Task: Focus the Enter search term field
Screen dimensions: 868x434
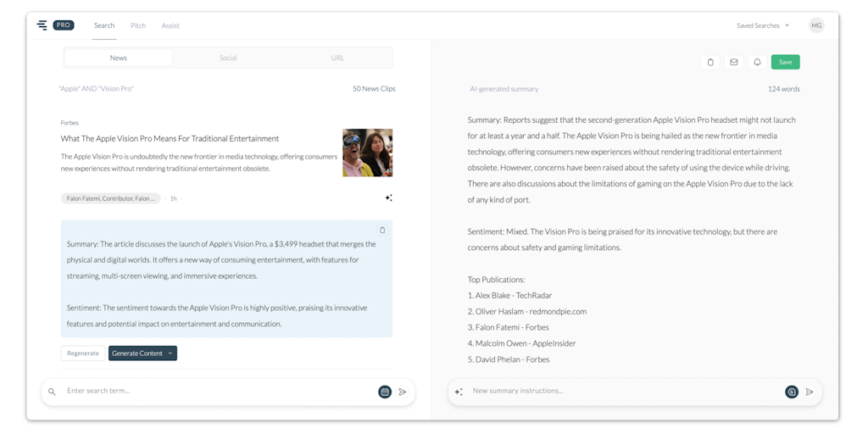Action: pos(212,392)
